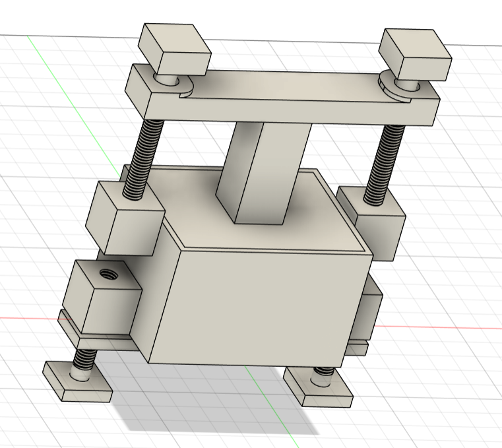Select the right threaded rod below the crossbar
The width and height of the screenshot is (502, 448).
(x=383, y=164)
